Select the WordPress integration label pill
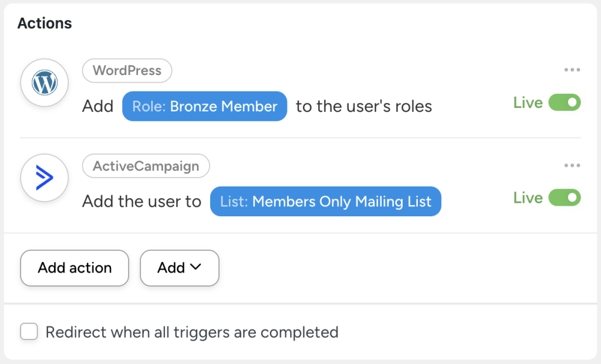This screenshot has width=601, height=364. coord(127,70)
